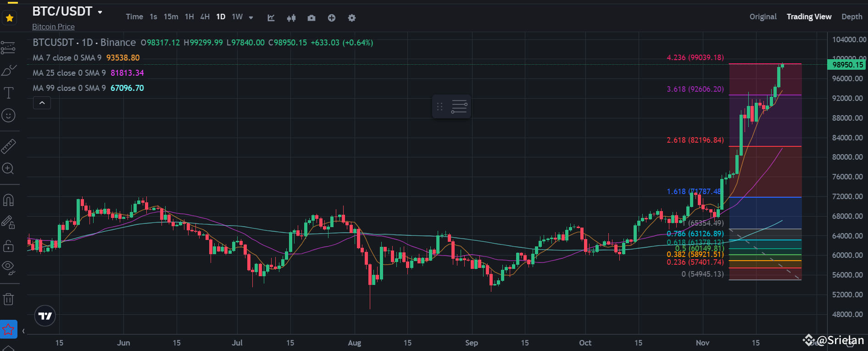The width and height of the screenshot is (868, 351).
Task: Click the Jun date on time axis
Action: (123, 343)
